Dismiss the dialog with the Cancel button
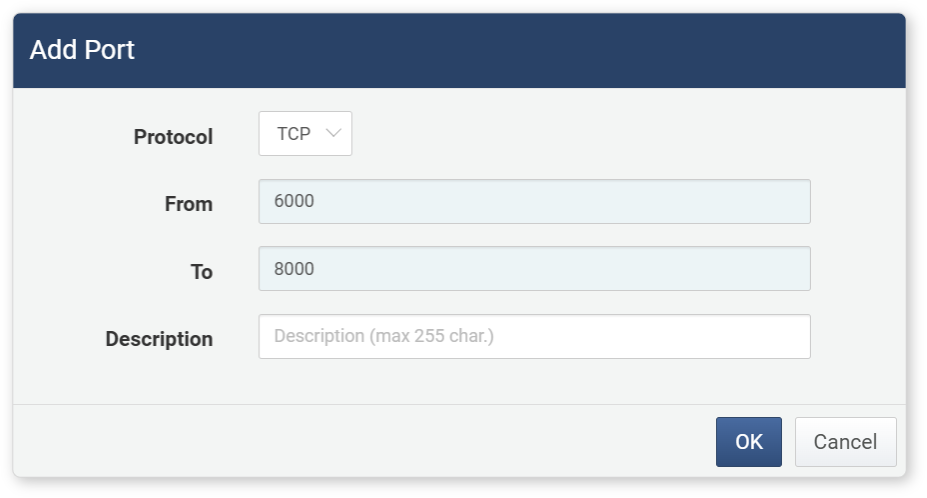Viewport: 927px width, 498px height. coord(845,442)
